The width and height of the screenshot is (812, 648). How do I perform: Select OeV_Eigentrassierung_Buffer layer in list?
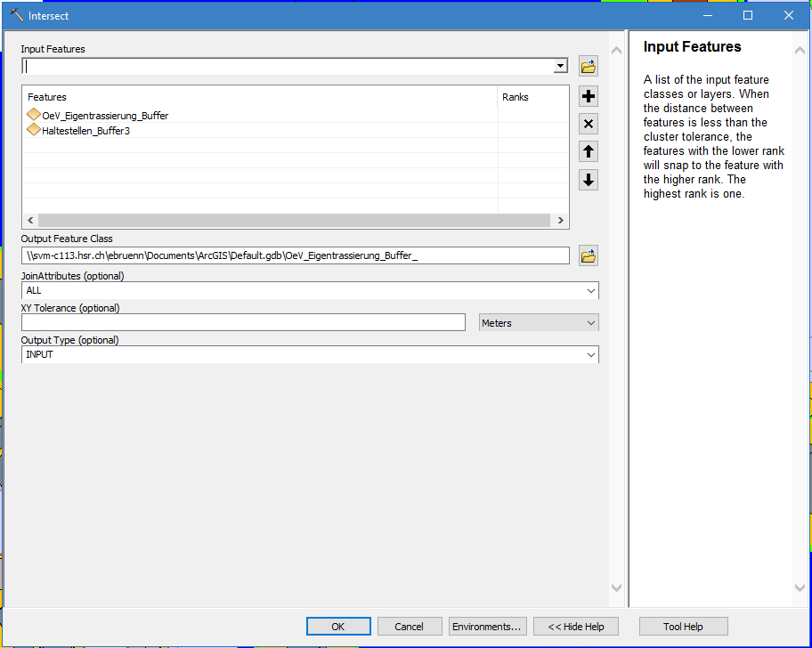[104, 116]
